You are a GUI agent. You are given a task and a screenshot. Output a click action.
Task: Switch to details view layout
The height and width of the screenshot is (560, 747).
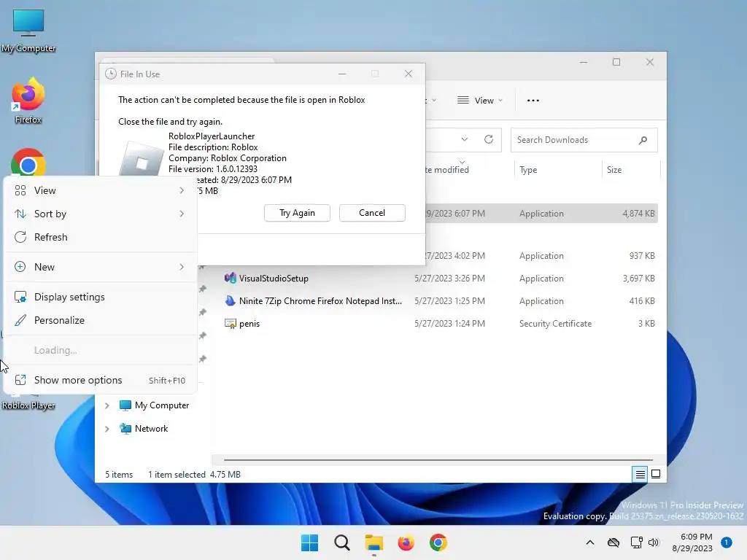[640, 474]
